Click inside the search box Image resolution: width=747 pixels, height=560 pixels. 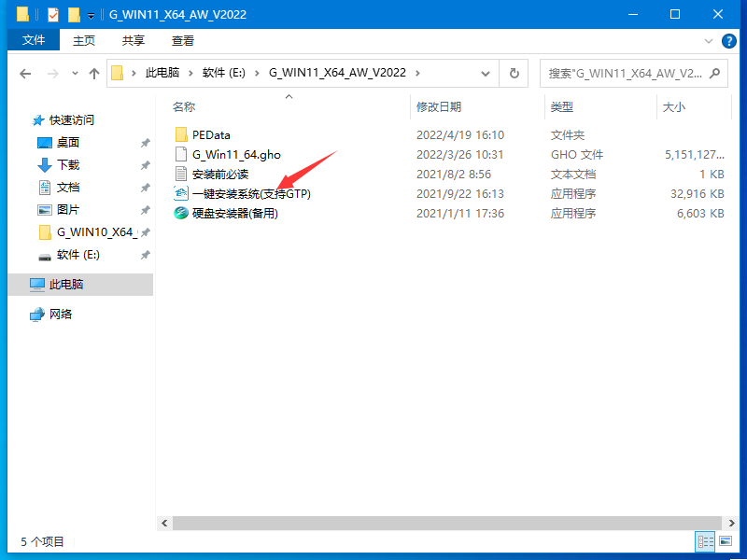click(616, 73)
